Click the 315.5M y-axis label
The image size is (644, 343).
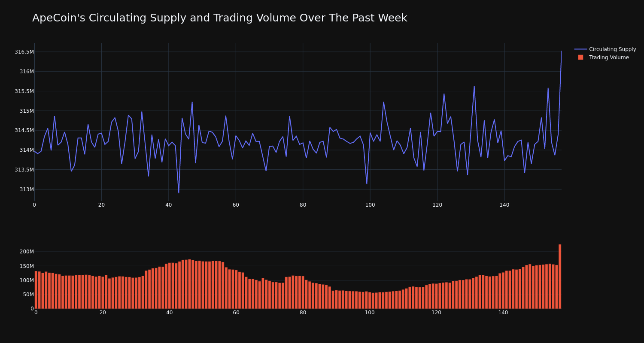click(24, 91)
